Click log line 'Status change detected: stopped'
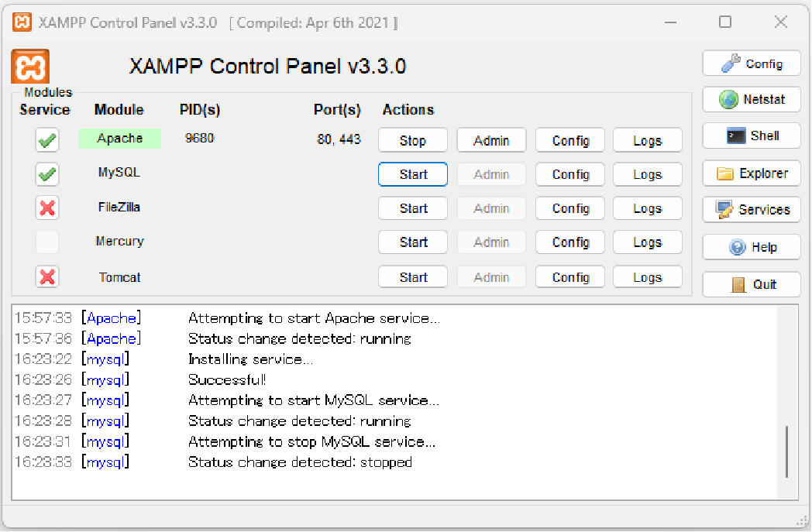812x532 pixels. pyautogui.click(x=300, y=462)
